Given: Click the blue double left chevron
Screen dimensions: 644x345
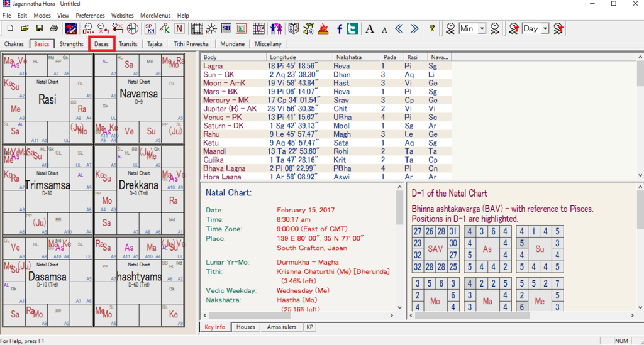Looking at the screenshot, I should click(399, 28).
